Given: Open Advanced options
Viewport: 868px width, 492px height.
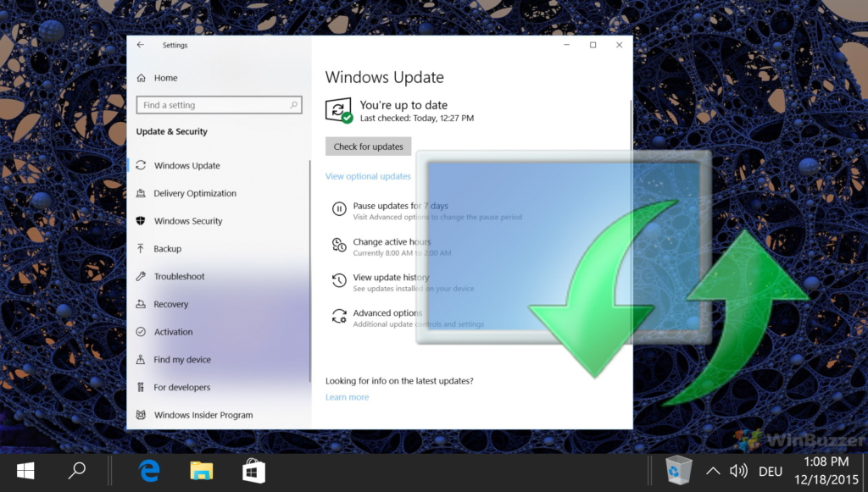Looking at the screenshot, I should 387,312.
